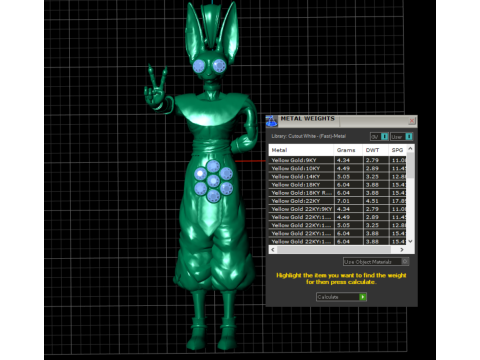Click the scroll down arrow in metal list
Image resolution: width=480 pixels, height=360 pixels.
411,241
